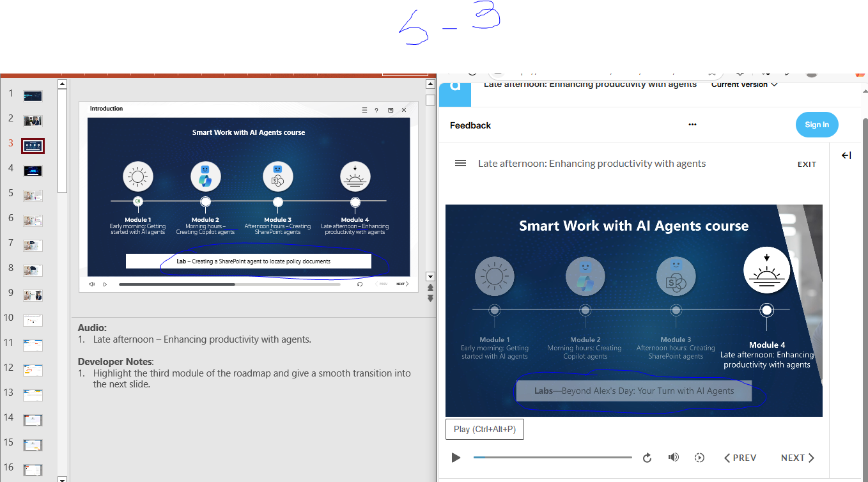Select slide 10 thumbnail in PowerPoint
The width and height of the screenshot is (868, 482).
[x=33, y=320]
